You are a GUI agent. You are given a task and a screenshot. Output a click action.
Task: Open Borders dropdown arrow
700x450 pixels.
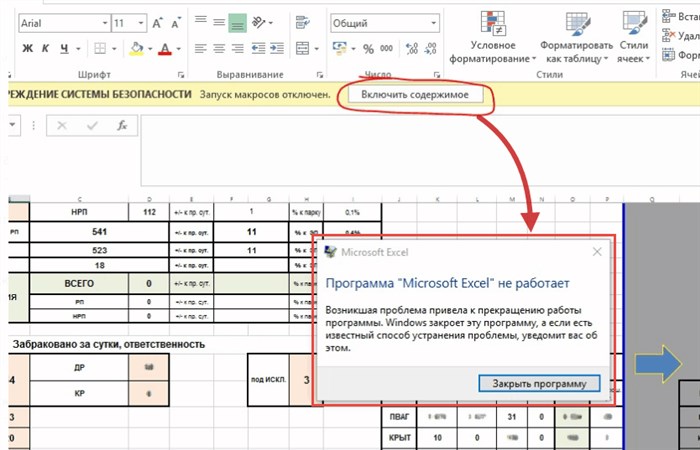114,49
